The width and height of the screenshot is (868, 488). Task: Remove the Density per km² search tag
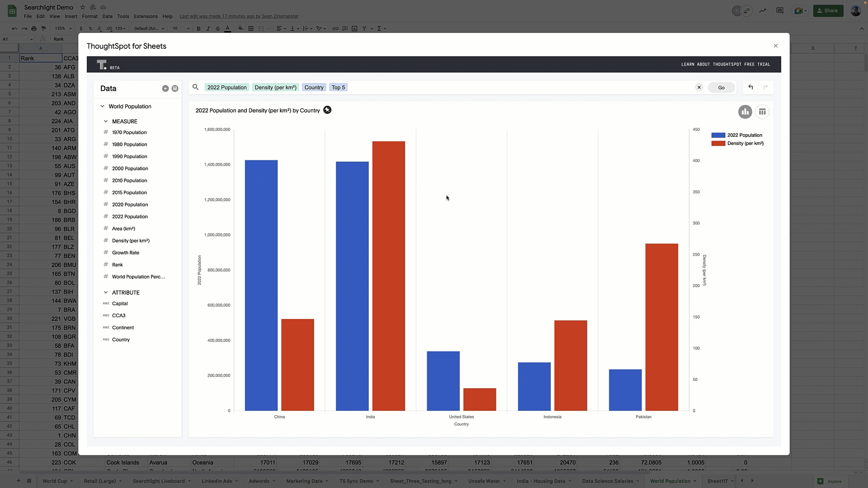(275, 87)
